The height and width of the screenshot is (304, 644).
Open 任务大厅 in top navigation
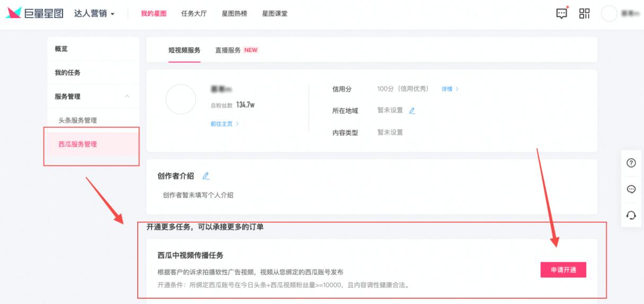pyautogui.click(x=194, y=14)
